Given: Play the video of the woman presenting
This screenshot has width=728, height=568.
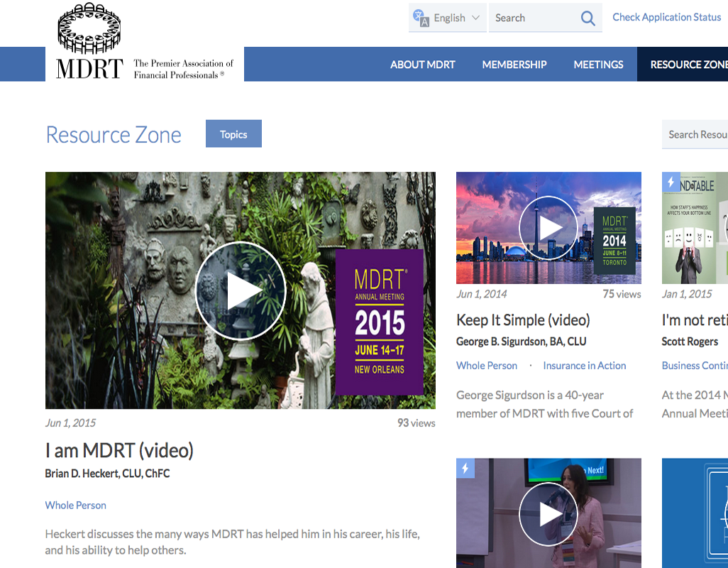Looking at the screenshot, I should 548,514.
